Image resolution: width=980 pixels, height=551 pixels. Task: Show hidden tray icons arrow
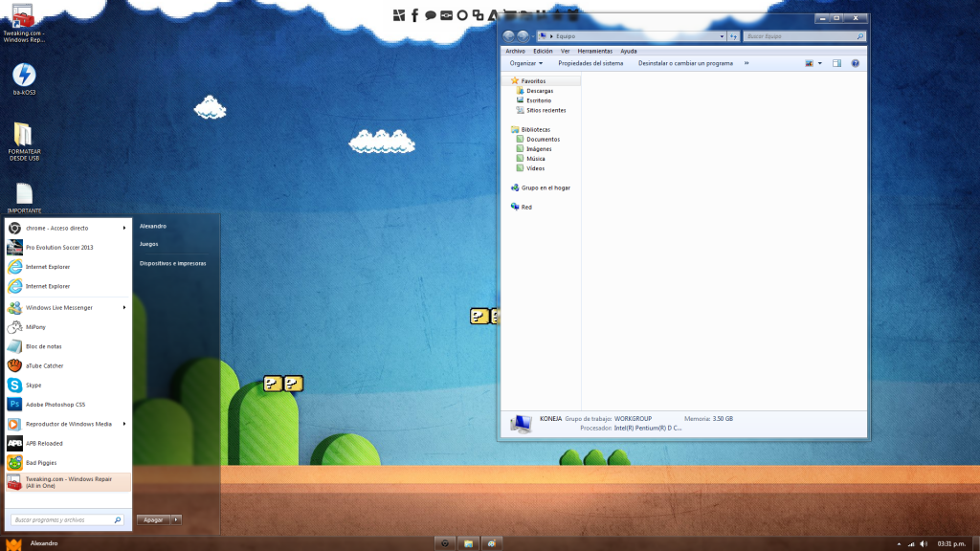click(899, 544)
